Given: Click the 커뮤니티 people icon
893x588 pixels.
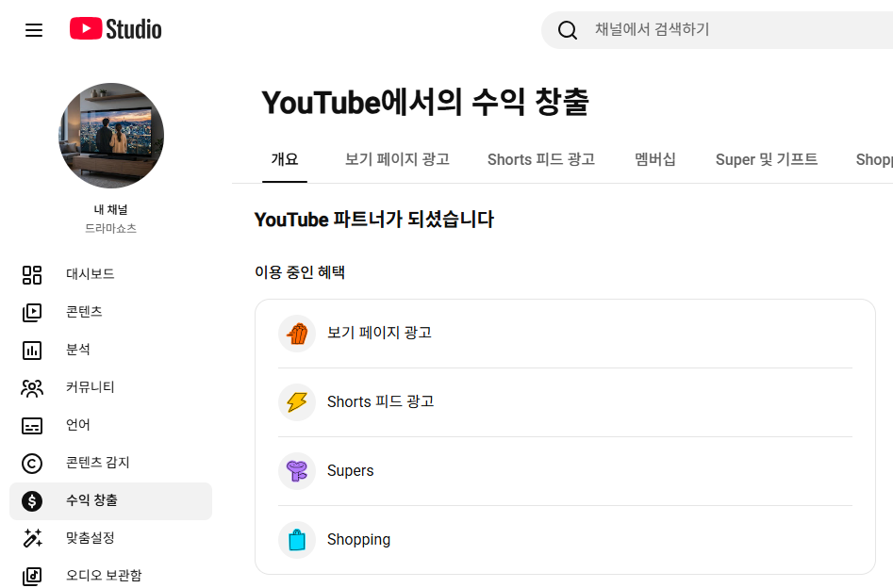Looking at the screenshot, I should tap(32, 387).
